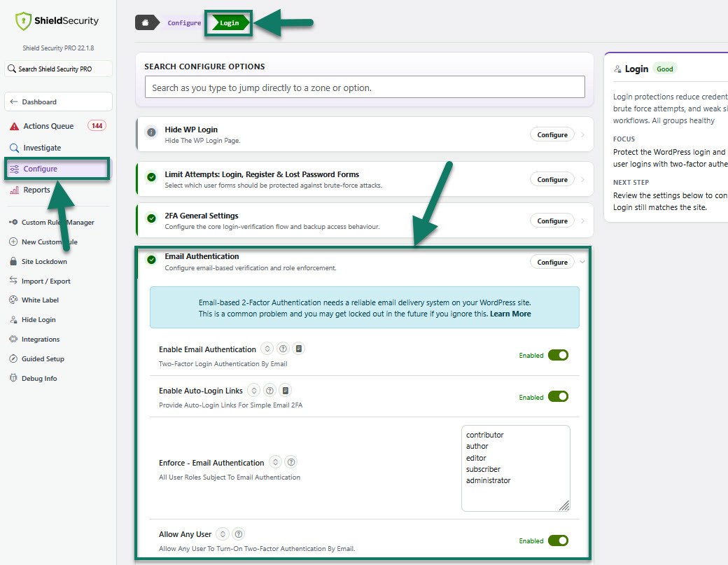Screen dimensions: 728x565
Task: Click green check icon beside 2FA General Settings
Action: coord(151,218)
